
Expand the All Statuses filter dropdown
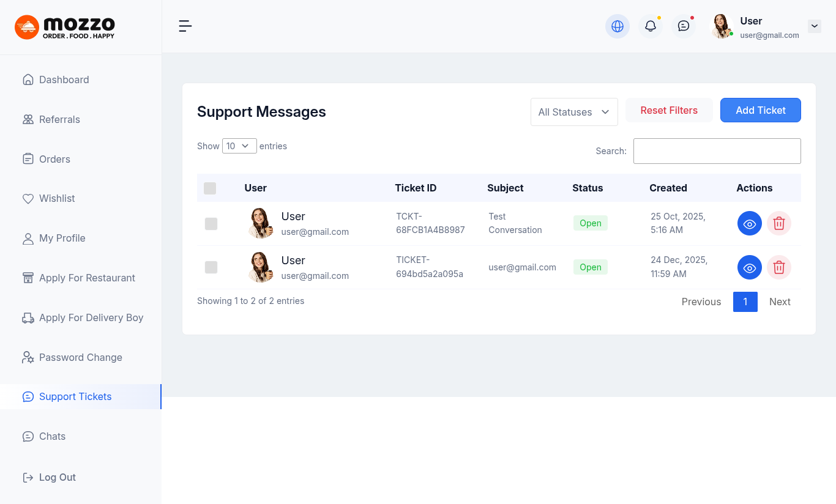tap(573, 112)
